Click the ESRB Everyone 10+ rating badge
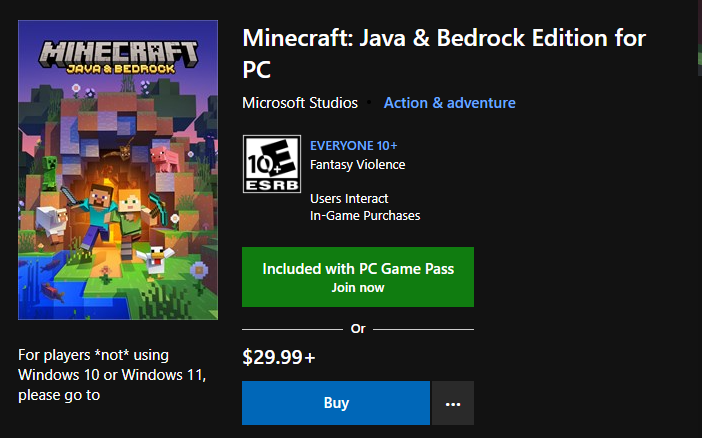The height and width of the screenshot is (438, 702). coord(270,164)
